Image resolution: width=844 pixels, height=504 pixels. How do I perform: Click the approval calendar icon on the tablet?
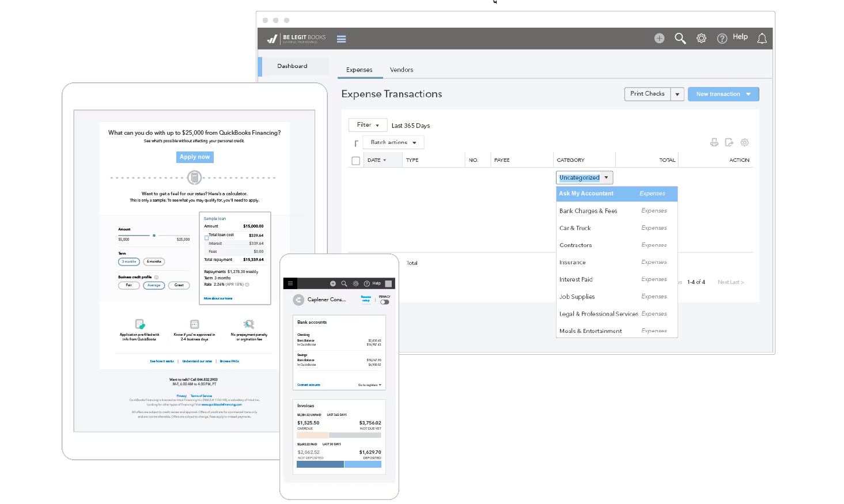tap(194, 324)
